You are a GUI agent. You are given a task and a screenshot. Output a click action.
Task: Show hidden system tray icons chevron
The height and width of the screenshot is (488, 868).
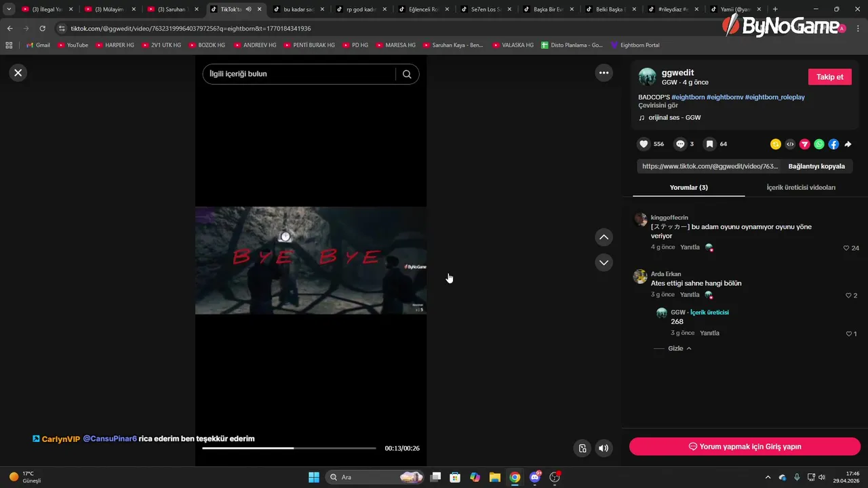(x=768, y=477)
